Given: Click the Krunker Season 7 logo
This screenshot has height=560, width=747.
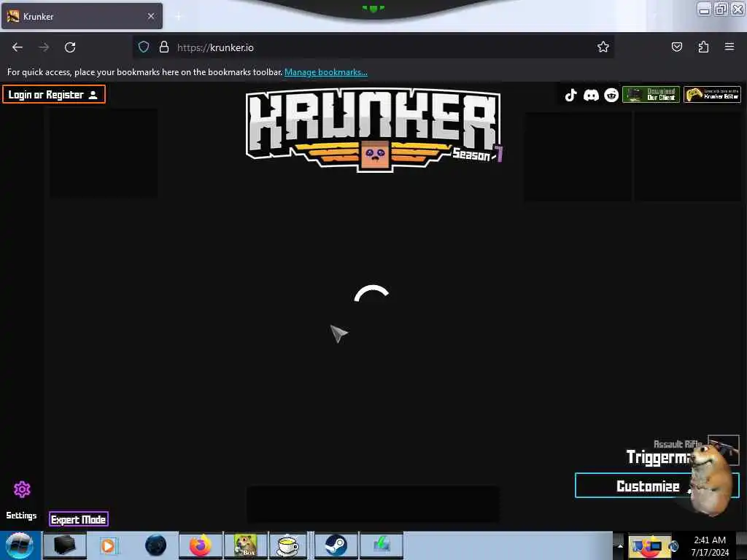Looking at the screenshot, I should point(373,130).
